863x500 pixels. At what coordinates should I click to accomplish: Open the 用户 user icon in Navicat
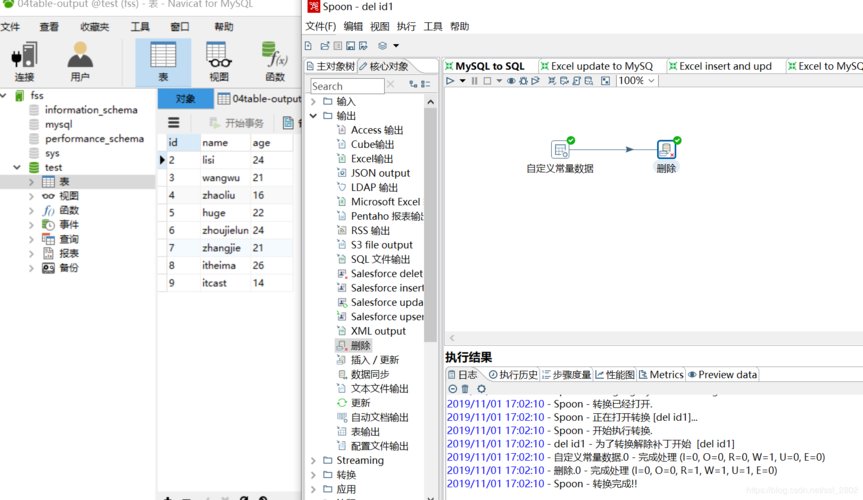pyautogui.click(x=80, y=62)
